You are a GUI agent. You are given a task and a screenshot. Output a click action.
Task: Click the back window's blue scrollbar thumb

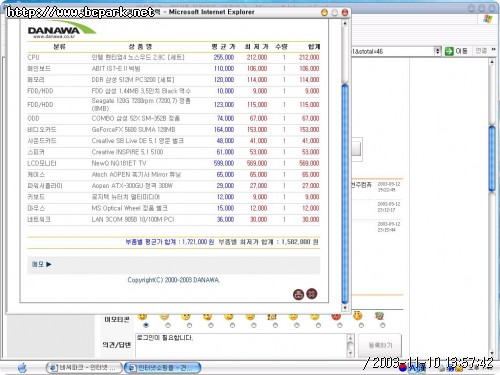tap(492, 158)
